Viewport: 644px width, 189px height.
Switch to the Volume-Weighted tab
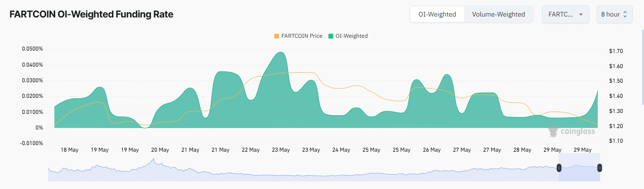click(x=498, y=14)
